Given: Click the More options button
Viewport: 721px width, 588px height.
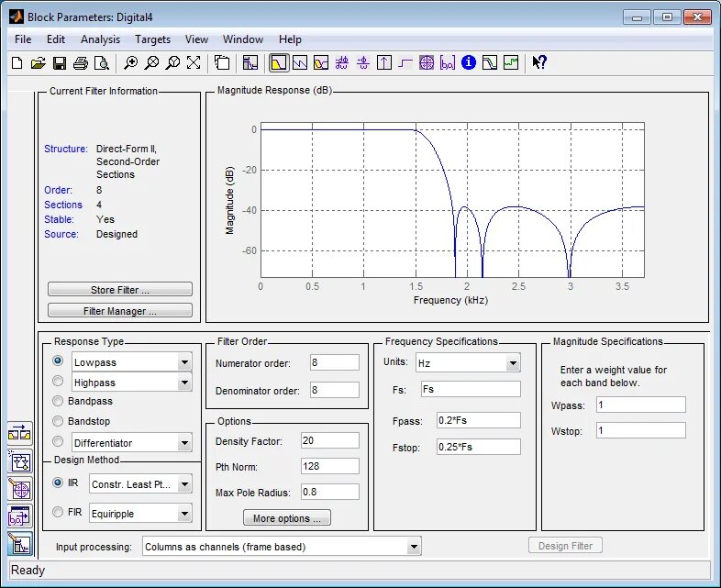Looking at the screenshot, I should (x=287, y=518).
